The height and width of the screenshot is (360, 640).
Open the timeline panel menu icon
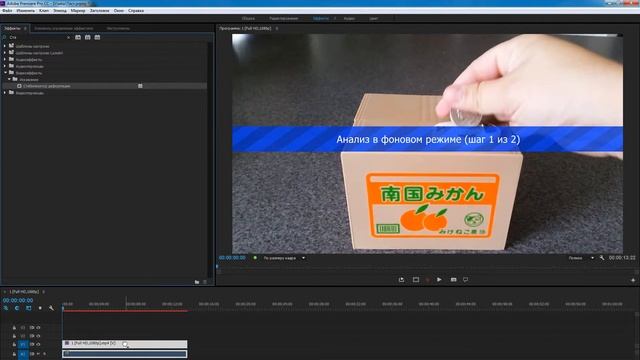43,292
